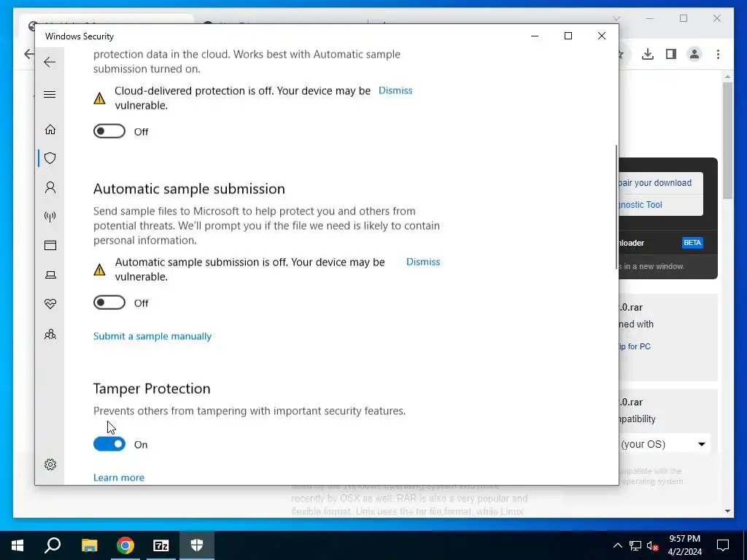747x560 pixels.
Task: Open the Windows Start menu
Action: click(x=18, y=545)
